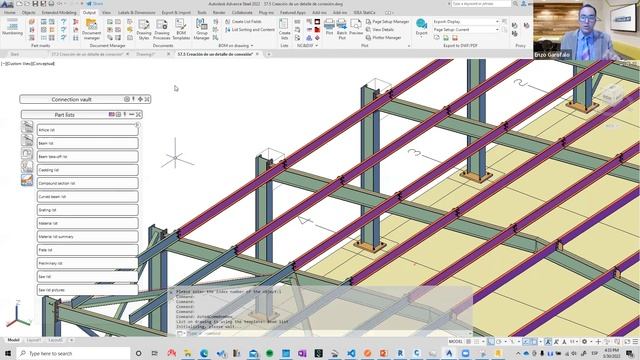
Task: Click List Sorting and Content
Action: click(x=249, y=30)
